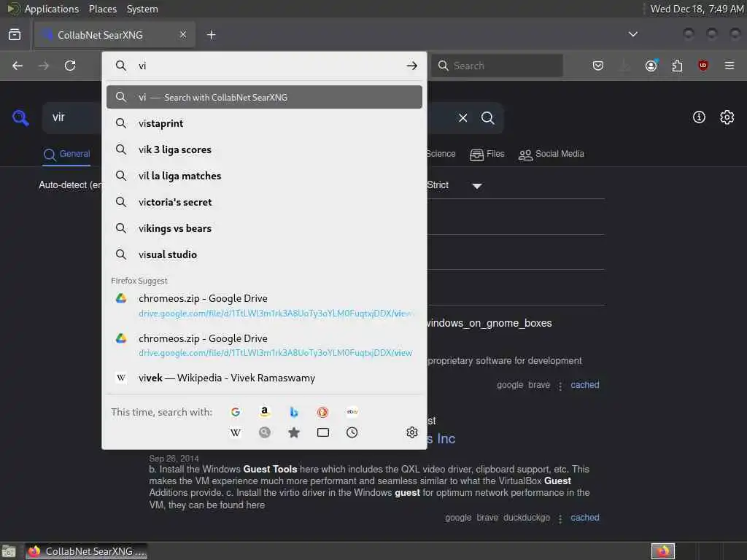
Task: Open the Auto-detect language dropdown
Action: tap(70, 184)
